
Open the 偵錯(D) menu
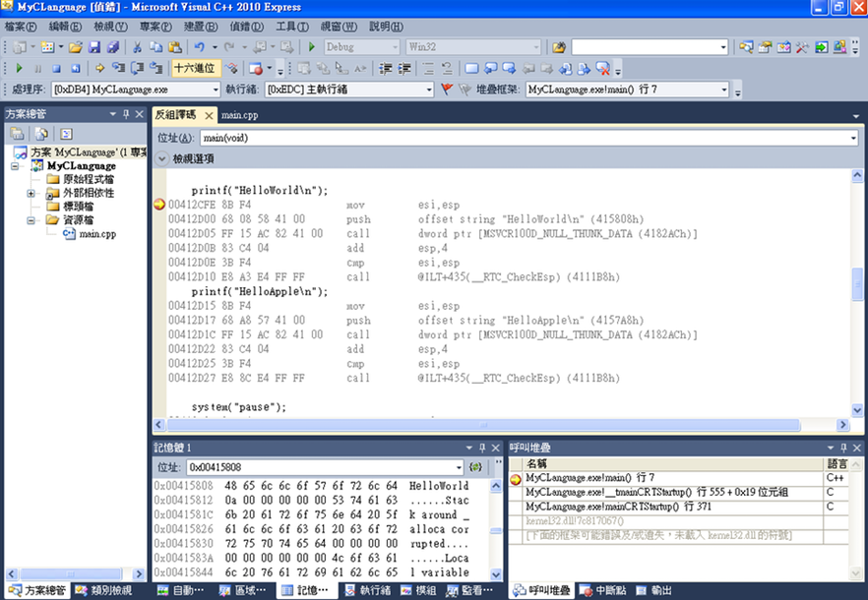tap(246, 27)
